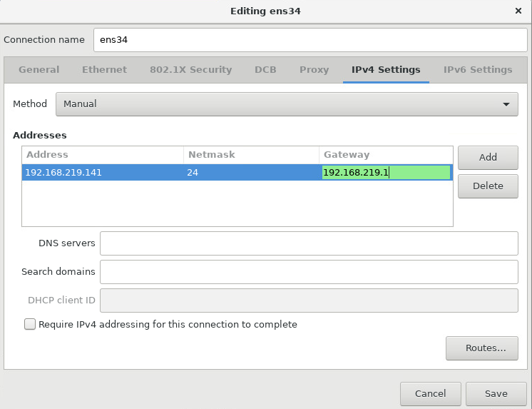Open the Ethernet tab
The image size is (532, 409).
pyautogui.click(x=105, y=70)
